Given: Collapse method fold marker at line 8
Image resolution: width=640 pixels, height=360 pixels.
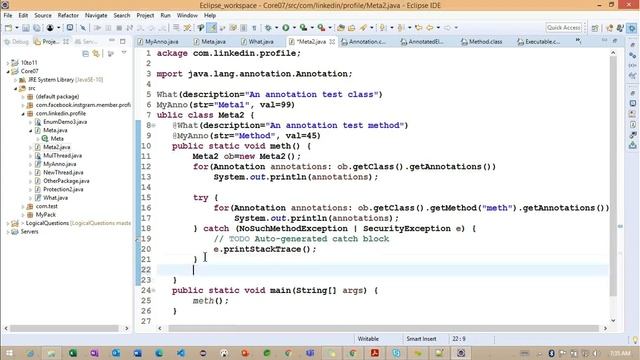Looking at the screenshot, I should coord(153,126).
